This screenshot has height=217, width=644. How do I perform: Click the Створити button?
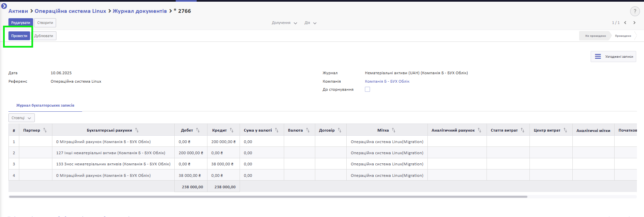click(45, 23)
